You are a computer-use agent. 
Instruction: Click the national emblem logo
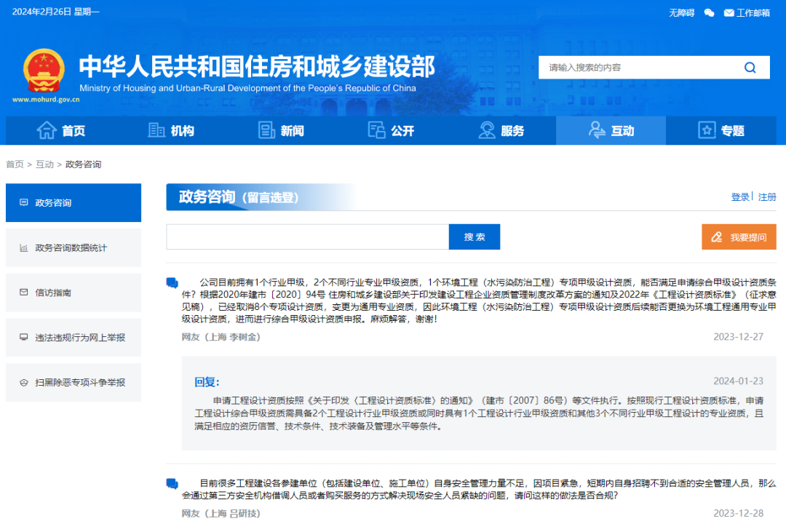[x=44, y=71]
